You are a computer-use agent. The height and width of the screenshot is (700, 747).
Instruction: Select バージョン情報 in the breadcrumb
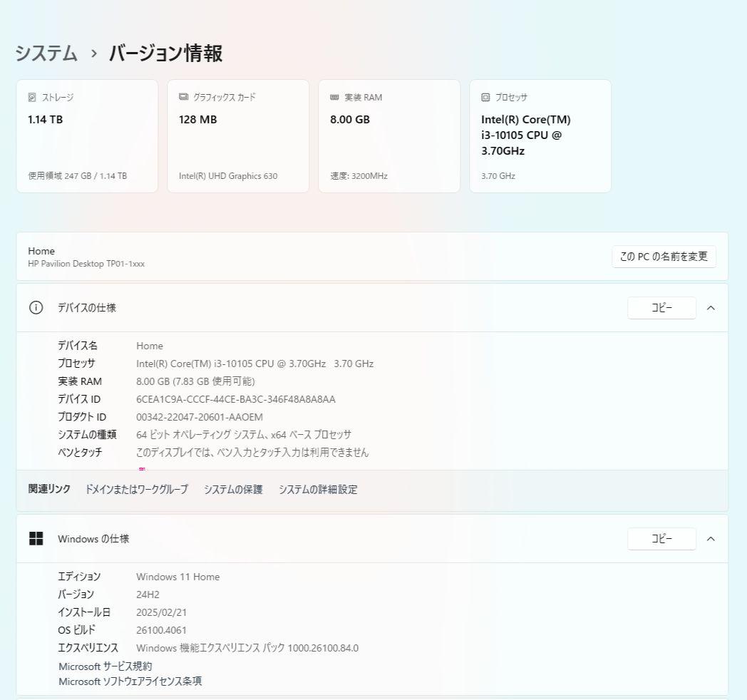pyautogui.click(x=165, y=53)
